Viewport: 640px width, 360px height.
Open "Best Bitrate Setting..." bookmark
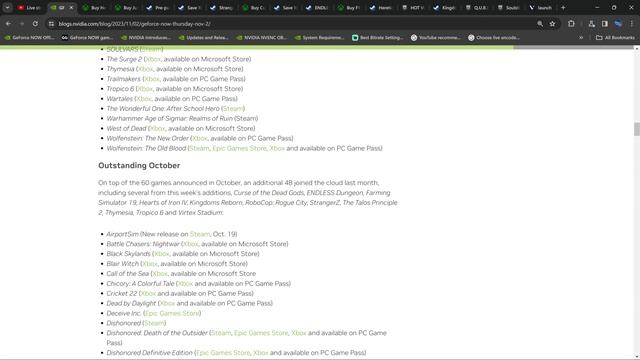378,38
